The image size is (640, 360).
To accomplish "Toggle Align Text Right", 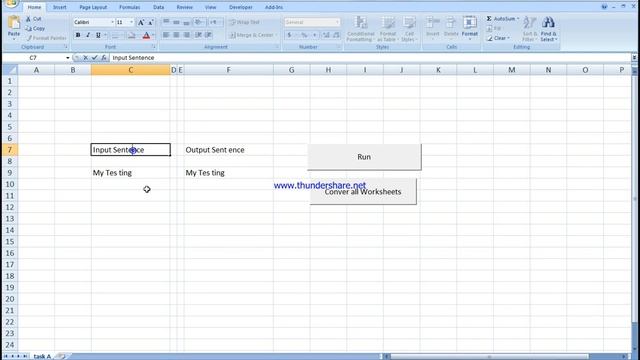I will click(x=187, y=35).
